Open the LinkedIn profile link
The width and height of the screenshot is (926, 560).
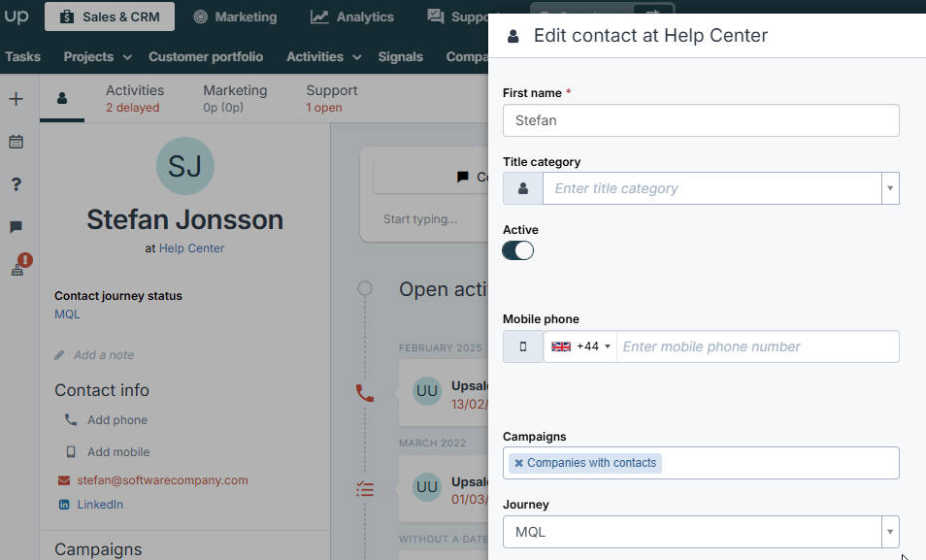100,505
